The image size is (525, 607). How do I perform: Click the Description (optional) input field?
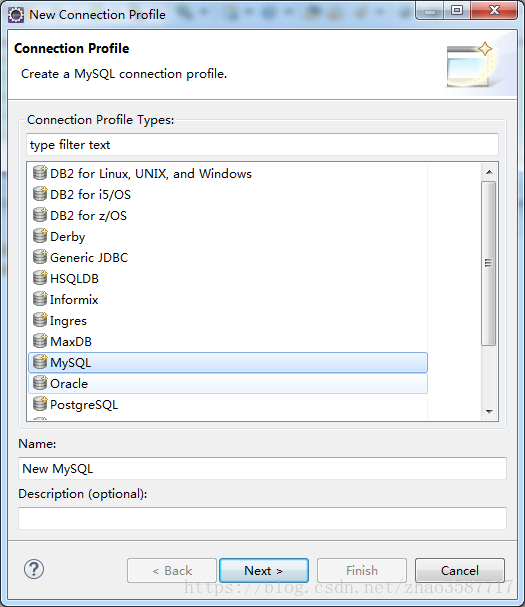click(262, 518)
